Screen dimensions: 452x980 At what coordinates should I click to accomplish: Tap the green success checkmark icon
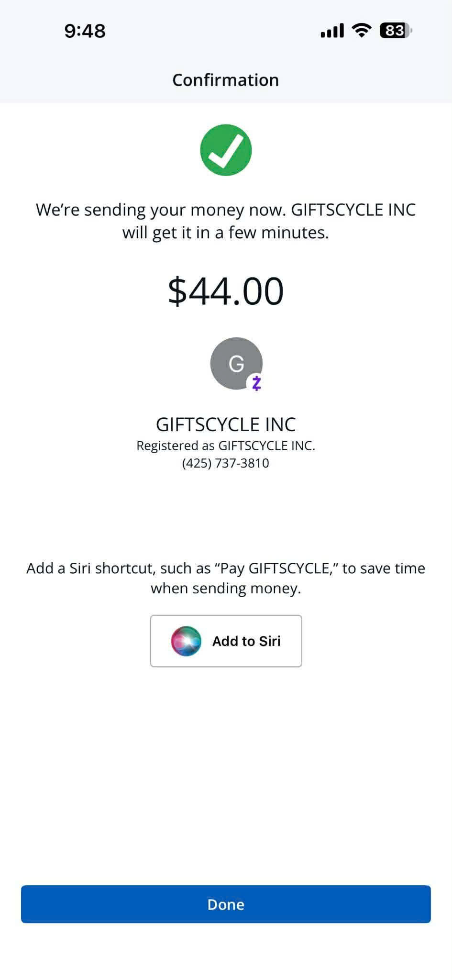(226, 150)
